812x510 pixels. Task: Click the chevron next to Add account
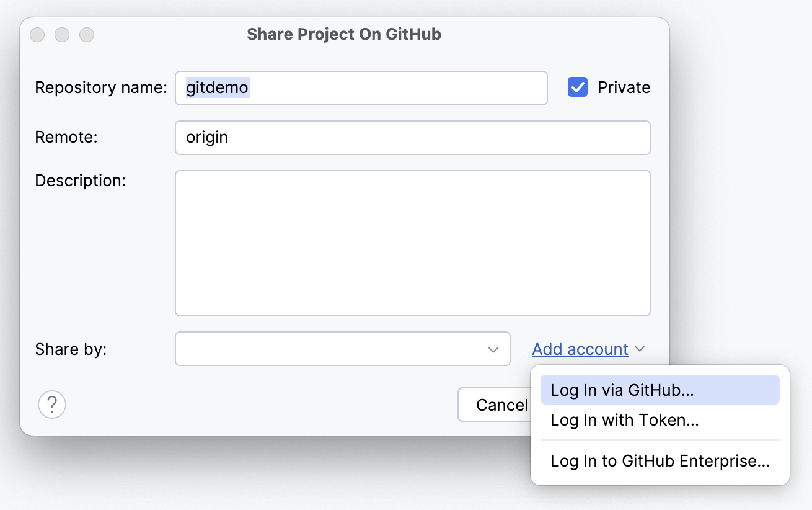pyautogui.click(x=641, y=349)
